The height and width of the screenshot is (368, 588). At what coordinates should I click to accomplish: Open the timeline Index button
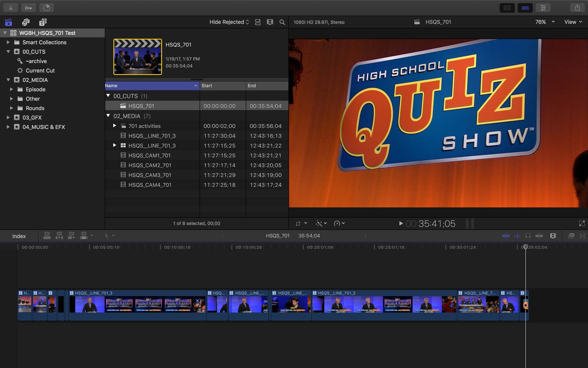[x=19, y=236]
